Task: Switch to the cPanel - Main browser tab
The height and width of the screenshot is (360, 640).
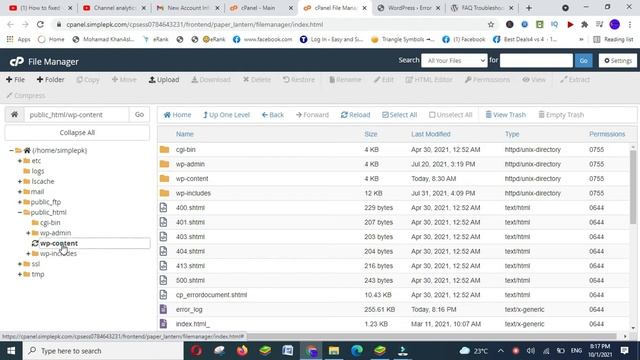Action: [x=260, y=8]
